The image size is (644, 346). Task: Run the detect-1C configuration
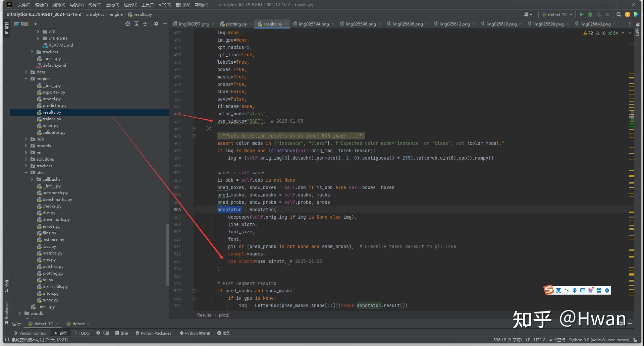click(x=582, y=14)
